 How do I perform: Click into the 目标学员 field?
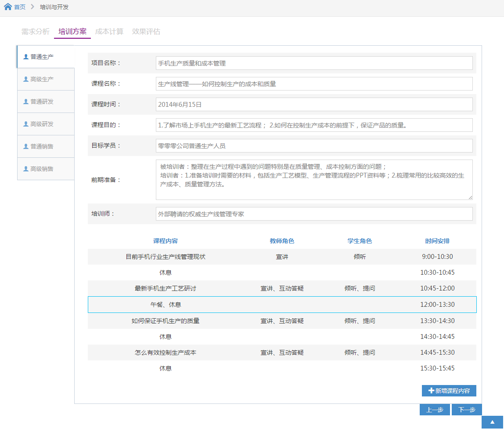tap(314, 145)
